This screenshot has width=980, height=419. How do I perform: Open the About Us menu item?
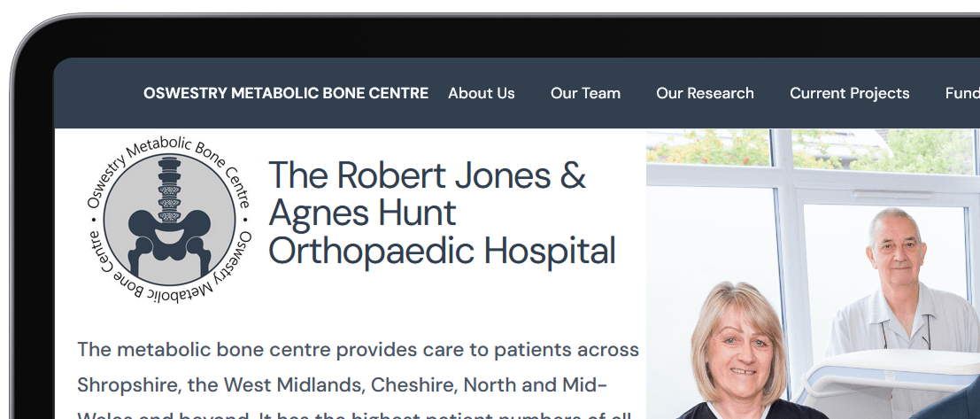click(481, 93)
